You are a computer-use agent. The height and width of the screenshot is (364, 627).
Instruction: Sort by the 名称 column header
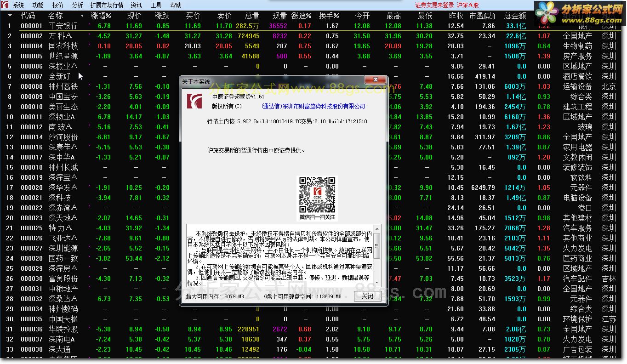click(56, 16)
